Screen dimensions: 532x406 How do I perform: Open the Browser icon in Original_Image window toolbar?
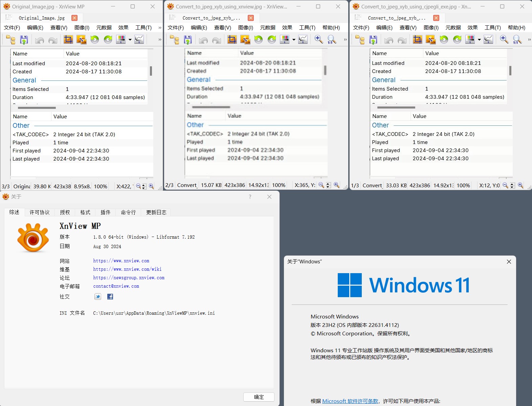[11, 40]
